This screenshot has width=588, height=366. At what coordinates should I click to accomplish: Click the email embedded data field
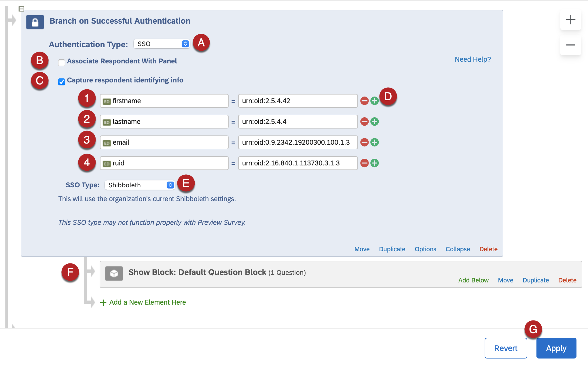coord(164,142)
